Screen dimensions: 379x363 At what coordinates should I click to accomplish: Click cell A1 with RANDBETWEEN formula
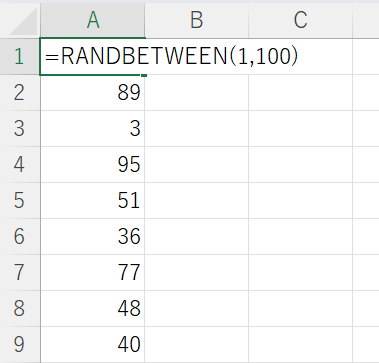(x=93, y=56)
